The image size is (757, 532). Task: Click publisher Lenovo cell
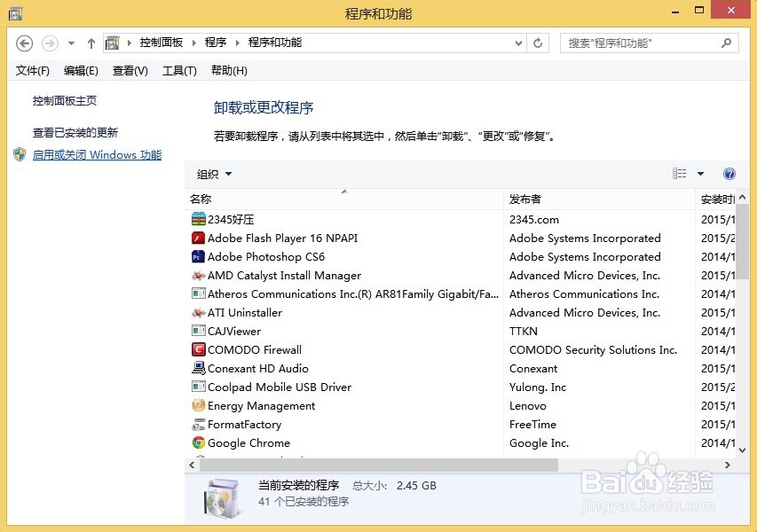tap(528, 405)
